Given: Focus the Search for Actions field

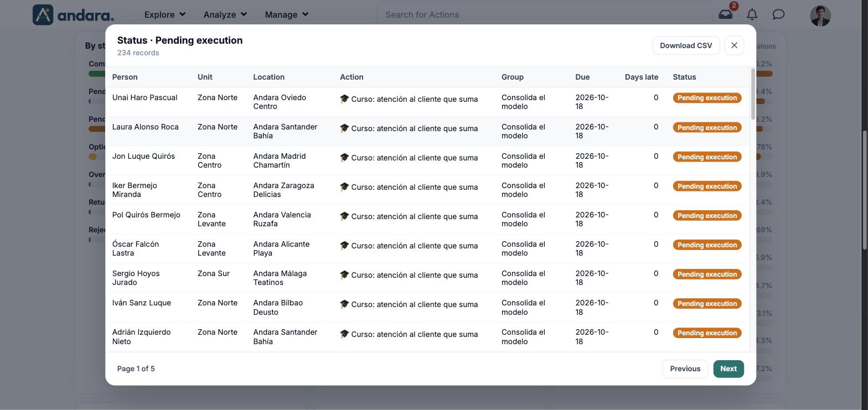Looking at the screenshot, I should coord(544,14).
